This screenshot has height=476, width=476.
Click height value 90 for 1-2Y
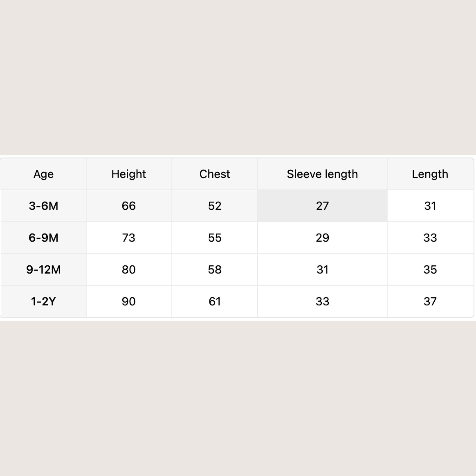(x=129, y=301)
